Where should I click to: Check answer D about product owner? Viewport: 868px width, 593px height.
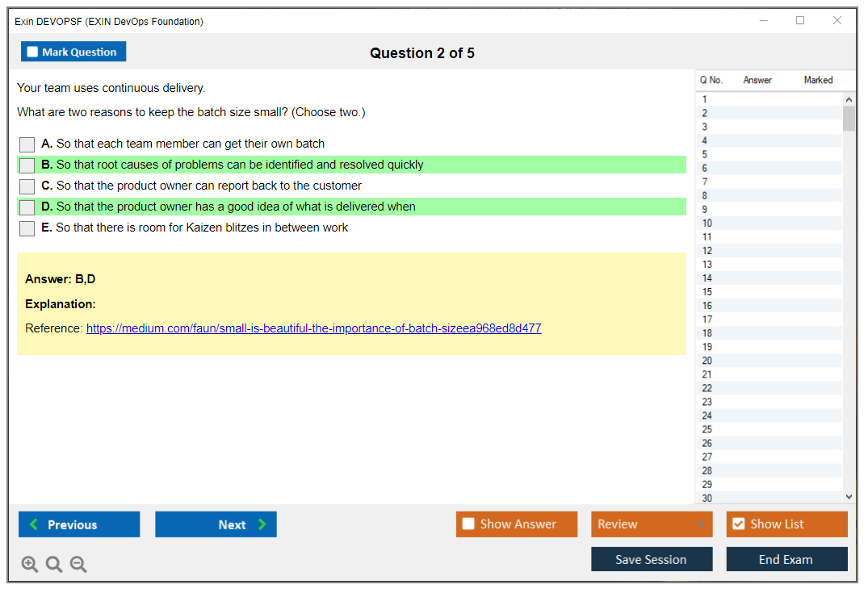[27, 207]
